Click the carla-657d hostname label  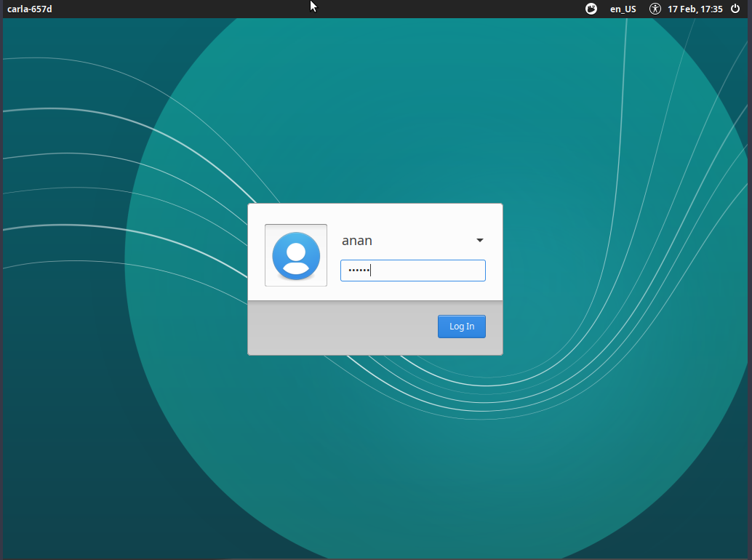pos(30,9)
